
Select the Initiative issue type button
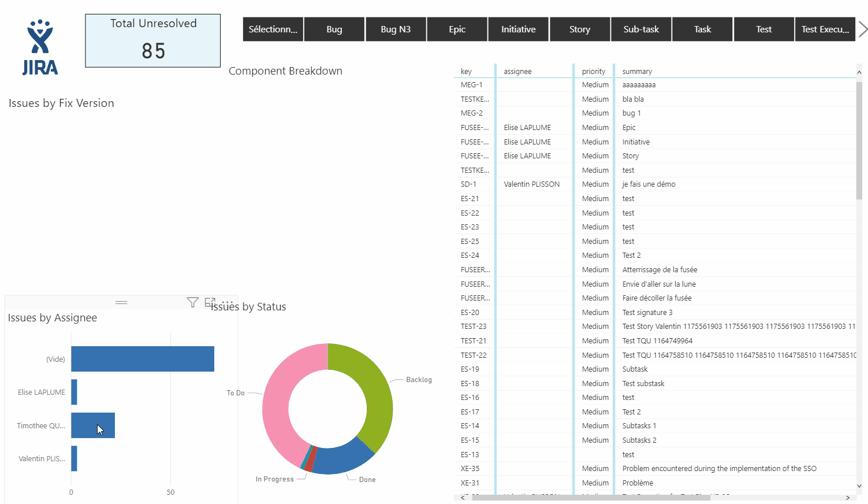click(x=519, y=29)
